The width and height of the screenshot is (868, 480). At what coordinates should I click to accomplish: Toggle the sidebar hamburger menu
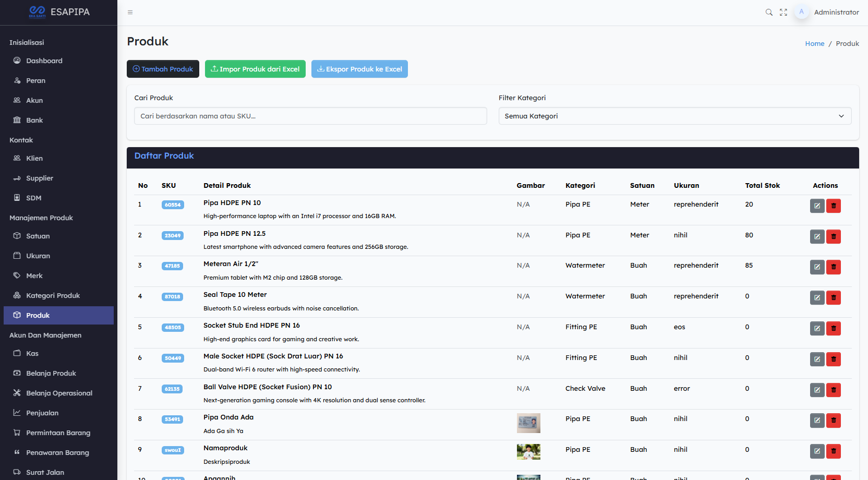(x=130, y=12)
